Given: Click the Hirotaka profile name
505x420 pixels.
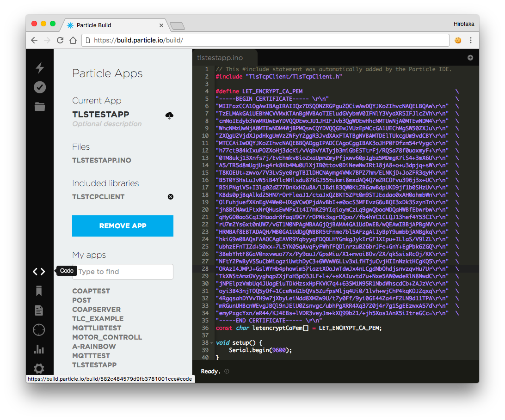Looking at the screenshot, I should pyautogui.click(x=464, y=24).
